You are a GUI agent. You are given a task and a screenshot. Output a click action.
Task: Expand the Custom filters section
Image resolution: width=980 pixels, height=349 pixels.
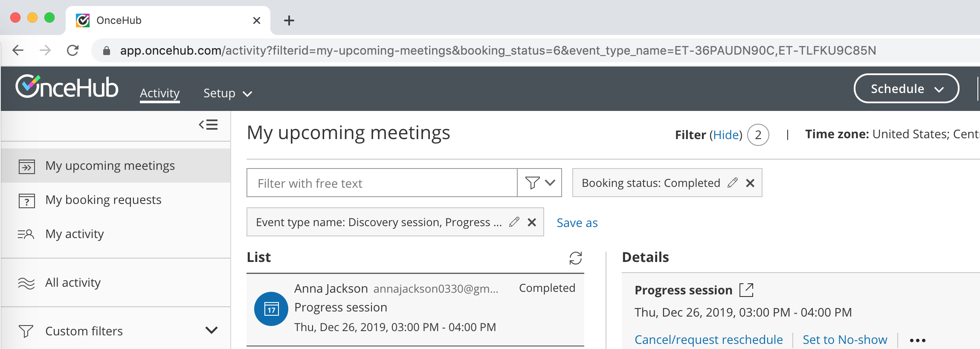tap(211, 331)
